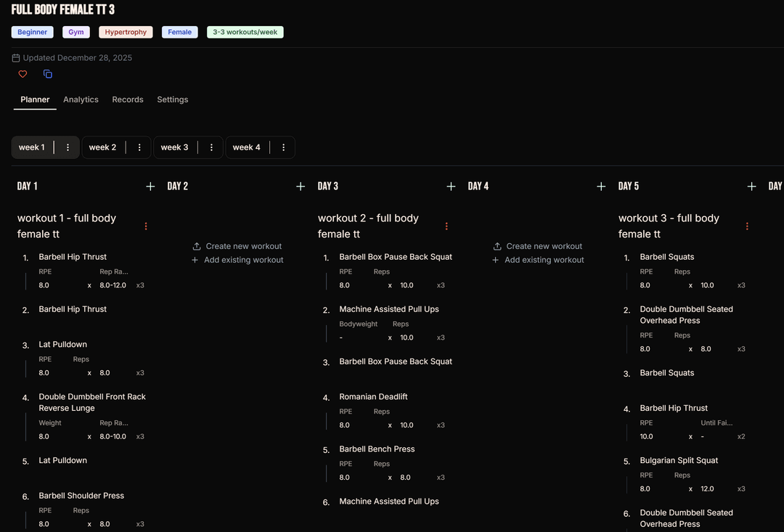Viewport: 784px width, 532px height.
Task: Click the plus icon for Day 3
Action: coord(451,187)
